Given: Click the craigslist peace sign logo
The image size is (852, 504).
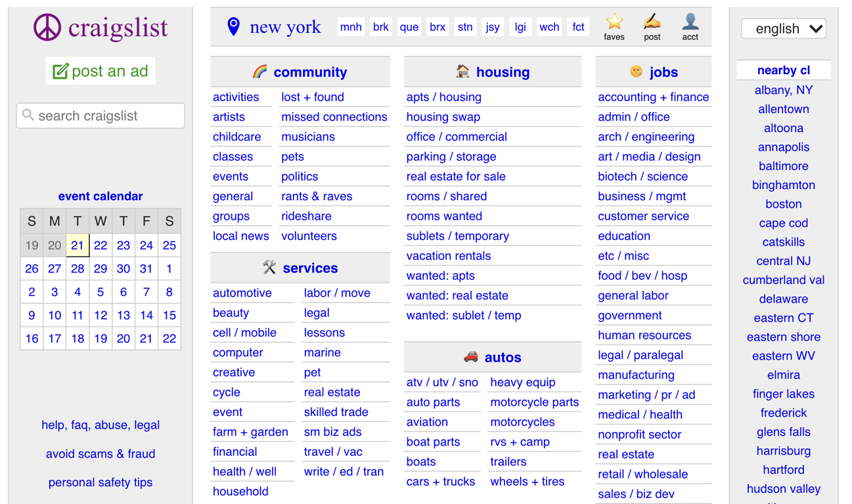Looking at the screenshot, I should point(47,28).
